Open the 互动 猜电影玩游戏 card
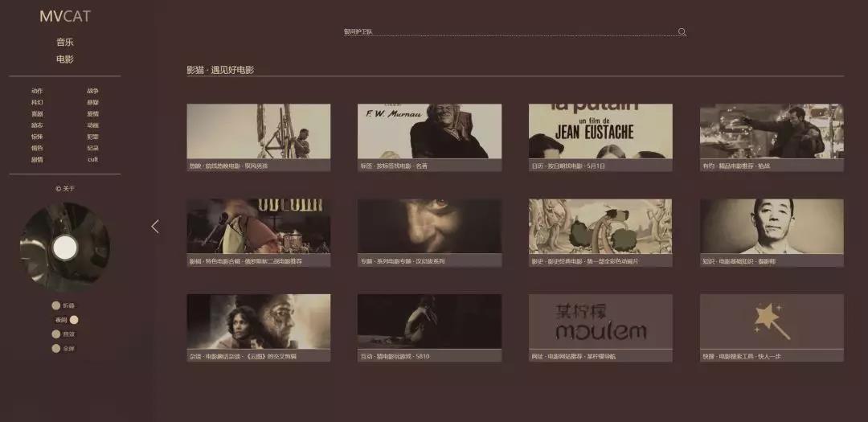 [429, 328]
